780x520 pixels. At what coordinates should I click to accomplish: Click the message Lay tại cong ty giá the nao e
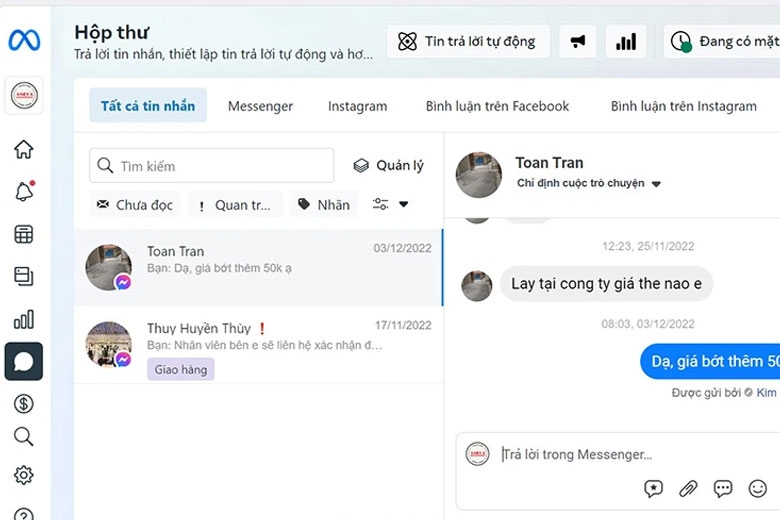pos(606,284)
